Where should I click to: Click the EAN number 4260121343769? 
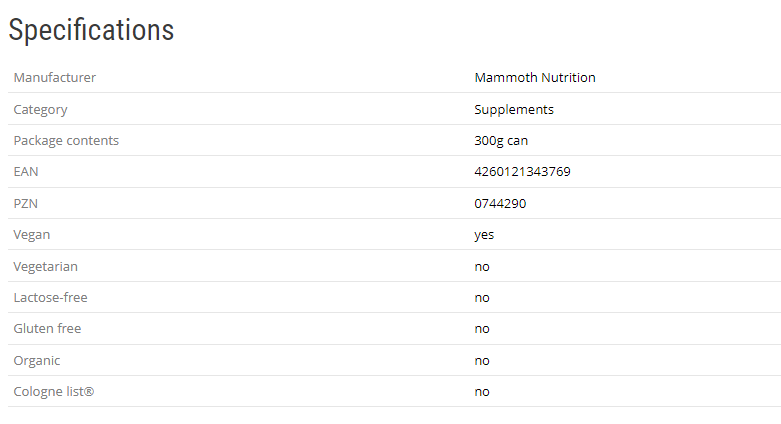click(522, 171)
